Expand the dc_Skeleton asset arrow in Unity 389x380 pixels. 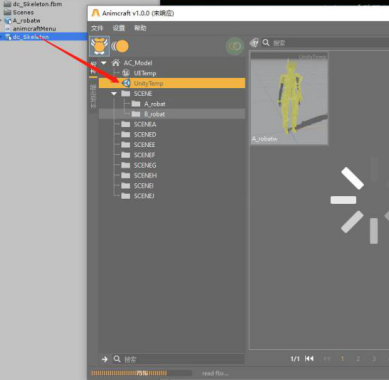coord(1,37)
